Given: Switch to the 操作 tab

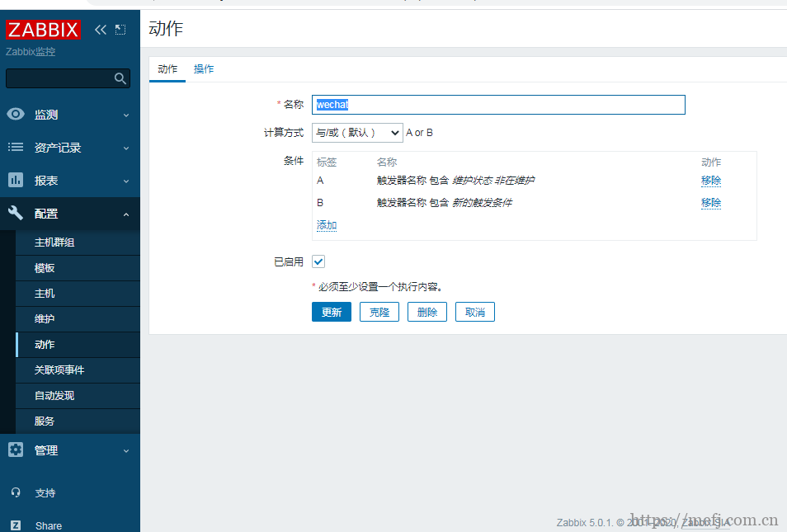Looking at the screenshot, I should (x=204, y=69).
